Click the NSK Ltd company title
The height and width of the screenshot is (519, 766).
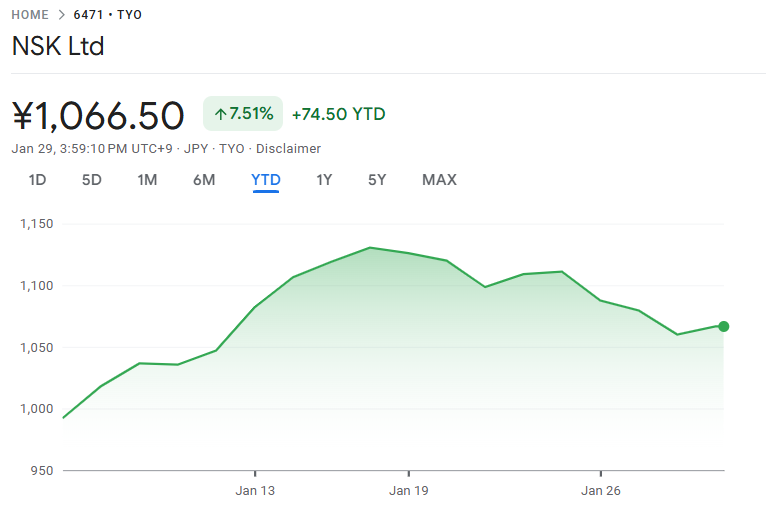58,46
